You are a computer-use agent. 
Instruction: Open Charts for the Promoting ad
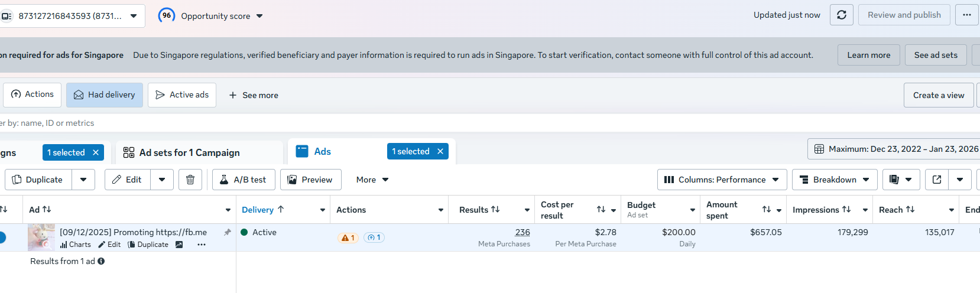pos(76,245)
